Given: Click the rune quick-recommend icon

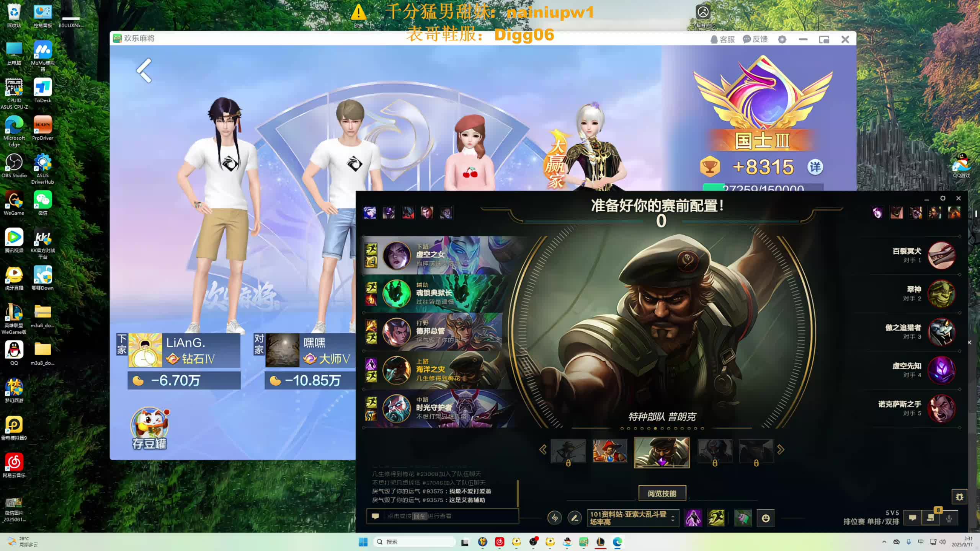Looking at the screenshot, I should click(x=555, y=518).
